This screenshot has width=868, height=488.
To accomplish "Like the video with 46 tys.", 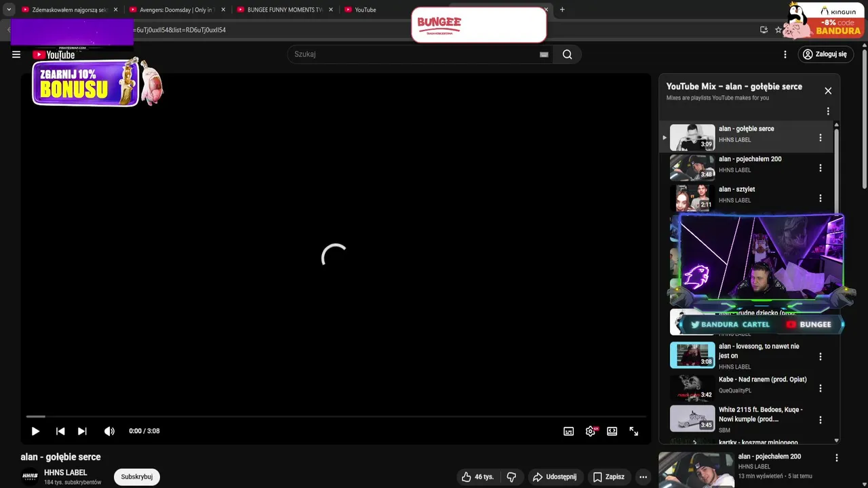I will click(x=477, y=477).
